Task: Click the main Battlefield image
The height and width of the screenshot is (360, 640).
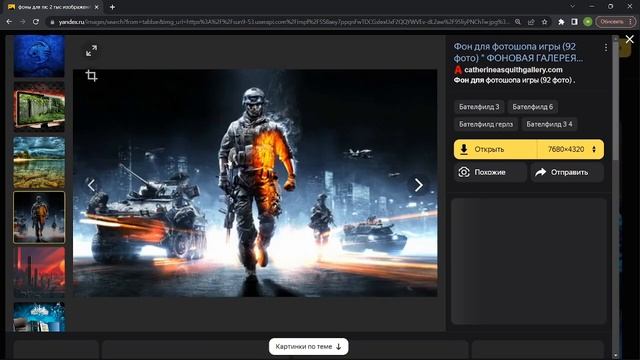Action: pos(255,183)
